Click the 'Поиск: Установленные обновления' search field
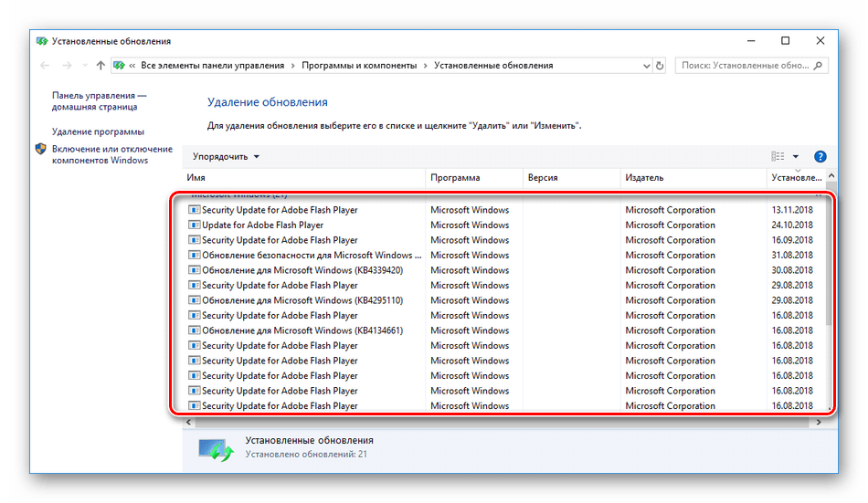This screenshot has width=868, height=503. [743, 66]
